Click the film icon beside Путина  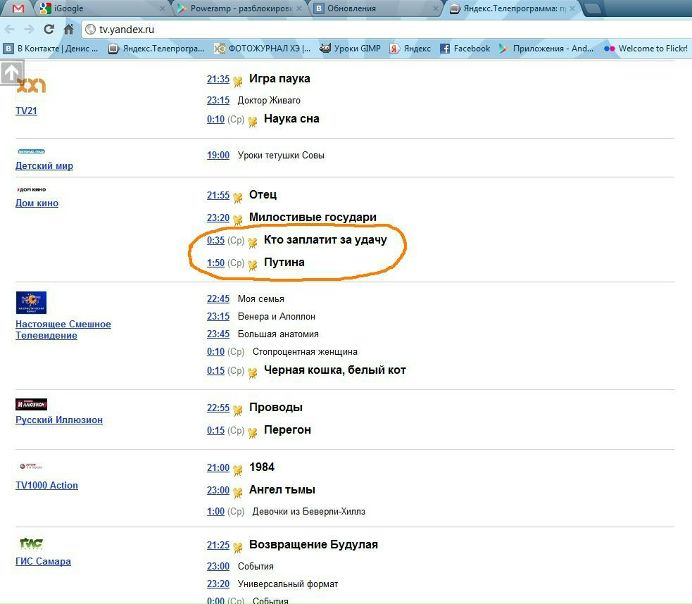pos(253,265)
